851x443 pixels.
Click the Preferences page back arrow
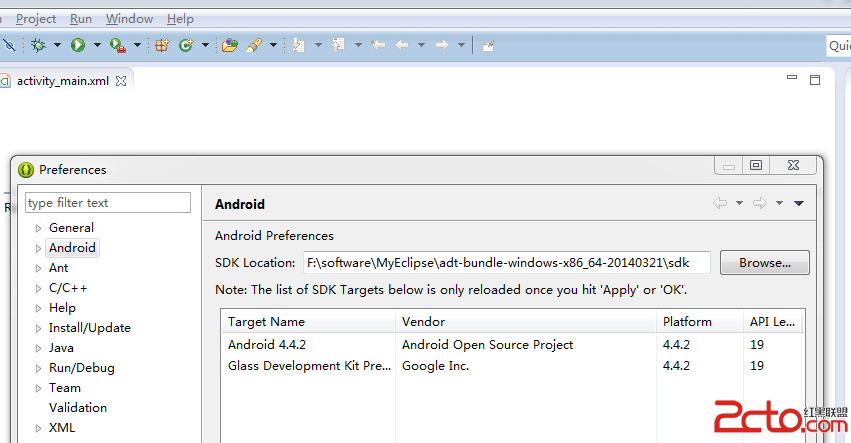pyautogui.click(x=720, y=203)
